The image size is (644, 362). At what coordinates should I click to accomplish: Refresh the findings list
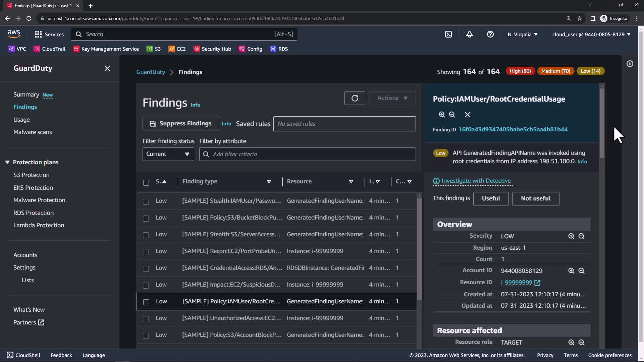(x=355, y=98)
